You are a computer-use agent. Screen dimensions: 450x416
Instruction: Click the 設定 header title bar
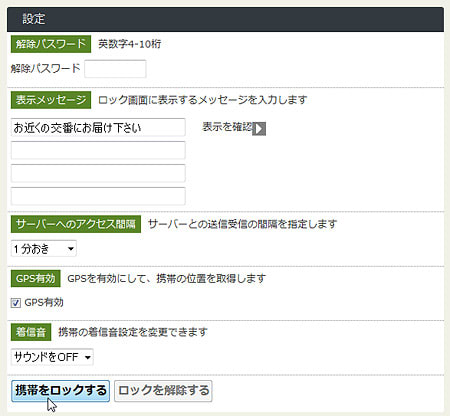click(x=225, y=19)
